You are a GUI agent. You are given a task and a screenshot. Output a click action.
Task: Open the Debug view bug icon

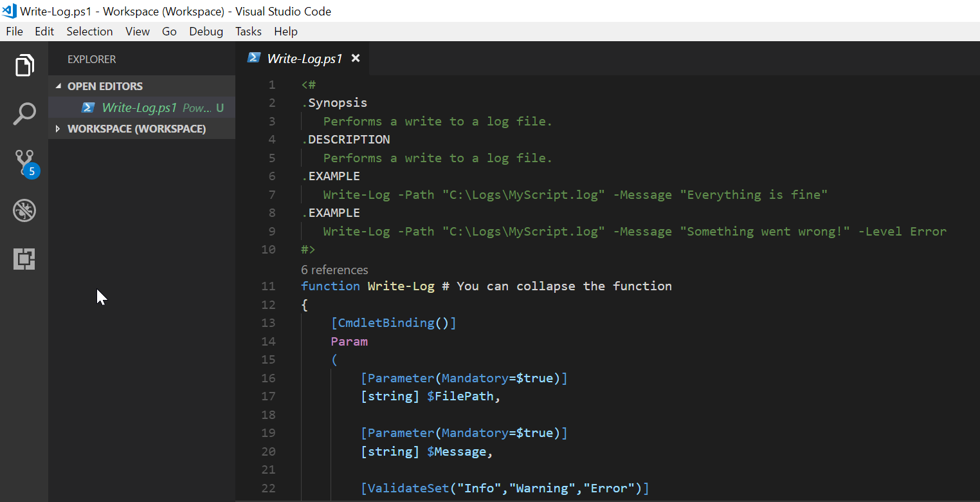(x=24, y=210)
